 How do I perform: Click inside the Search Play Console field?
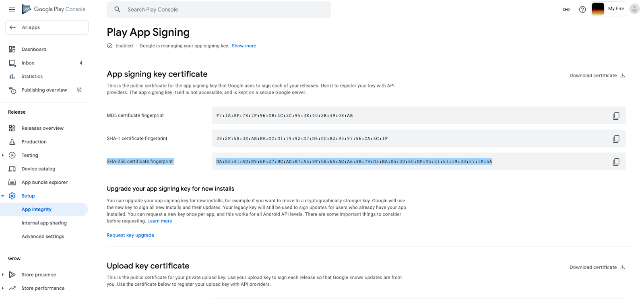(219, 9)
